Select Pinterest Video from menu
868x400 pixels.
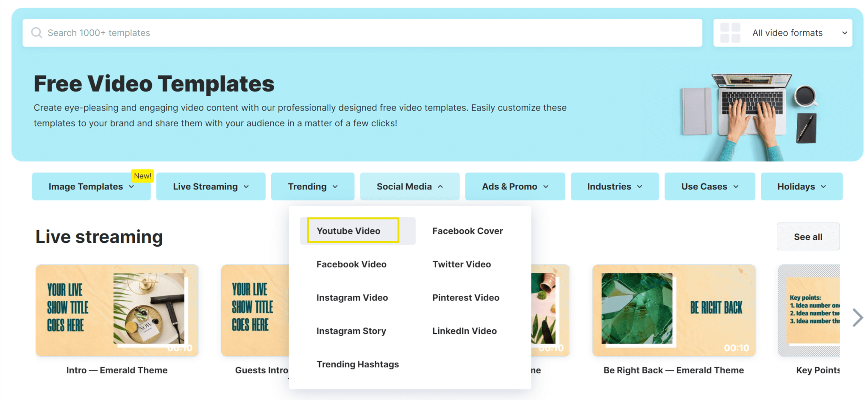pyautogui.click(x=466, y=297)
